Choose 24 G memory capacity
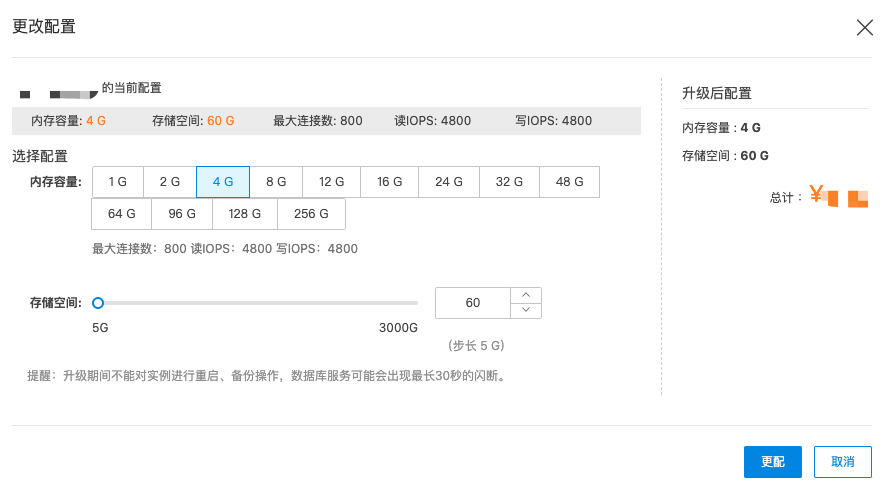Viewport: 887px width, 490px height. [449, 182]
